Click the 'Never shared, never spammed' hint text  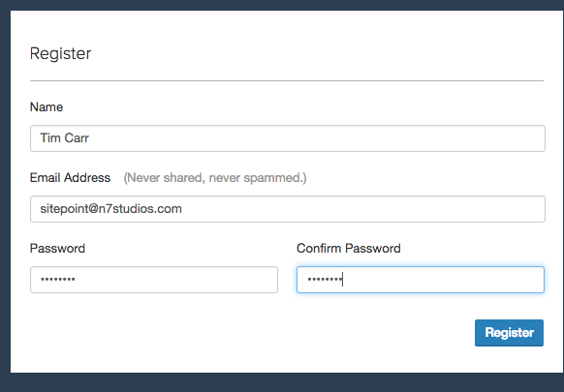(215, 178)
